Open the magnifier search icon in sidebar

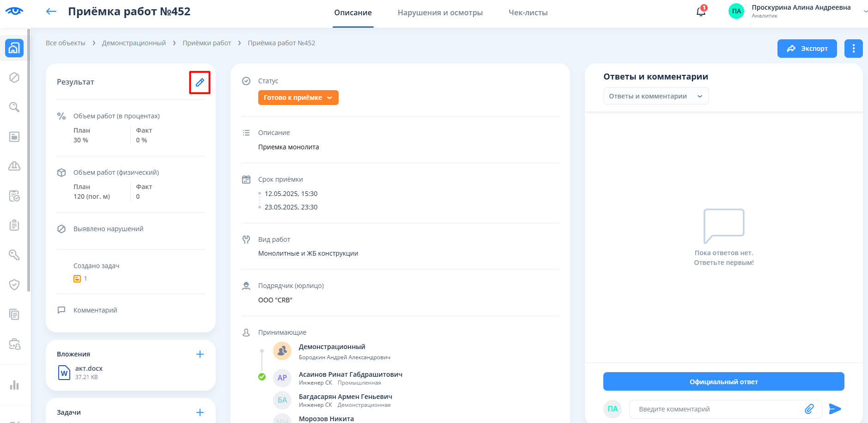coord(14,107)
